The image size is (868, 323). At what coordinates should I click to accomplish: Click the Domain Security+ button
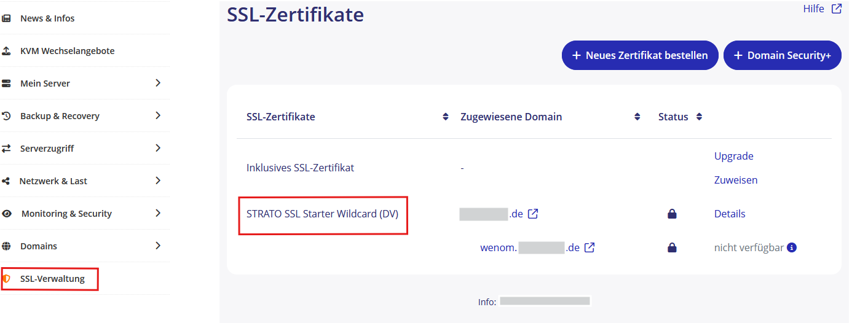point(783,55)
